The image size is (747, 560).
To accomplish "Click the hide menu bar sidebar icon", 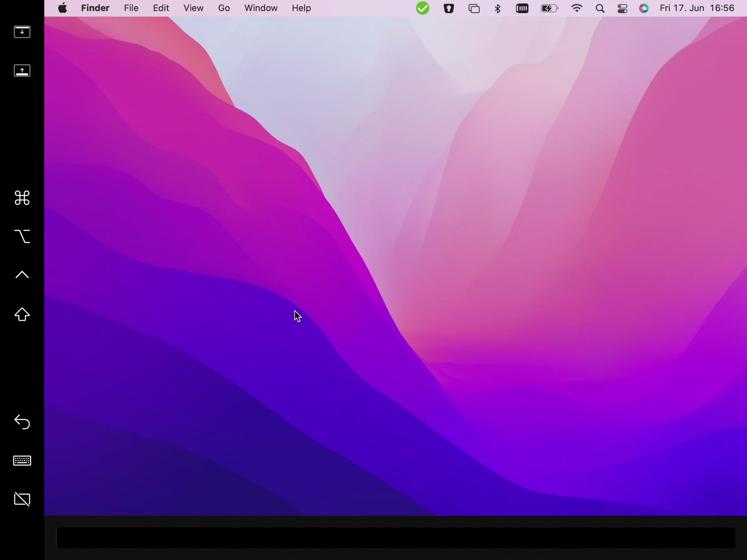I will coord(22,32).
